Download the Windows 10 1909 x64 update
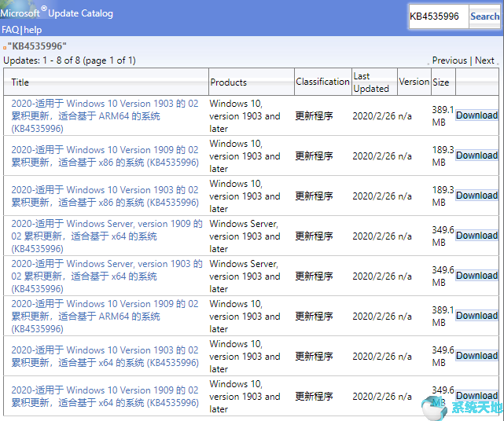Image resolution: width=504 pixels, height=421 pixels. tap(477, 396)
